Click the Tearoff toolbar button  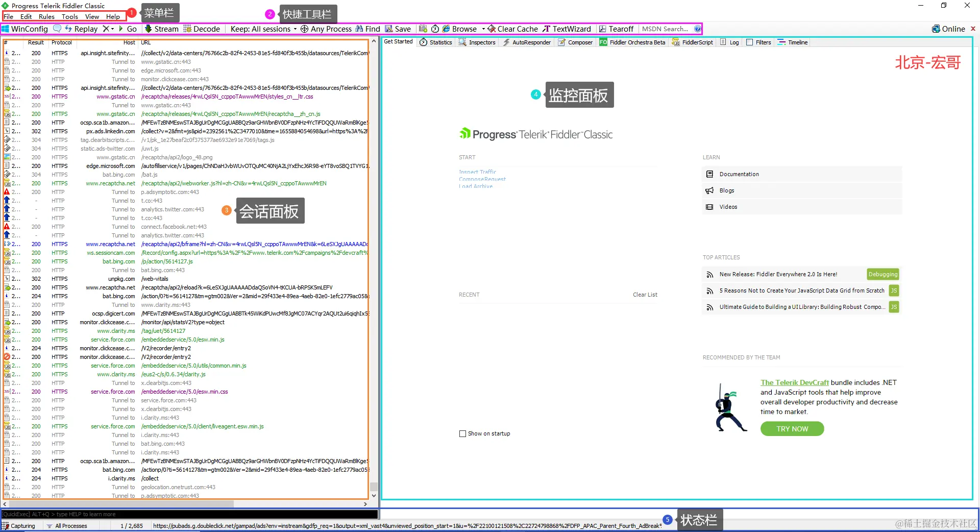click(x=616, y=29)
